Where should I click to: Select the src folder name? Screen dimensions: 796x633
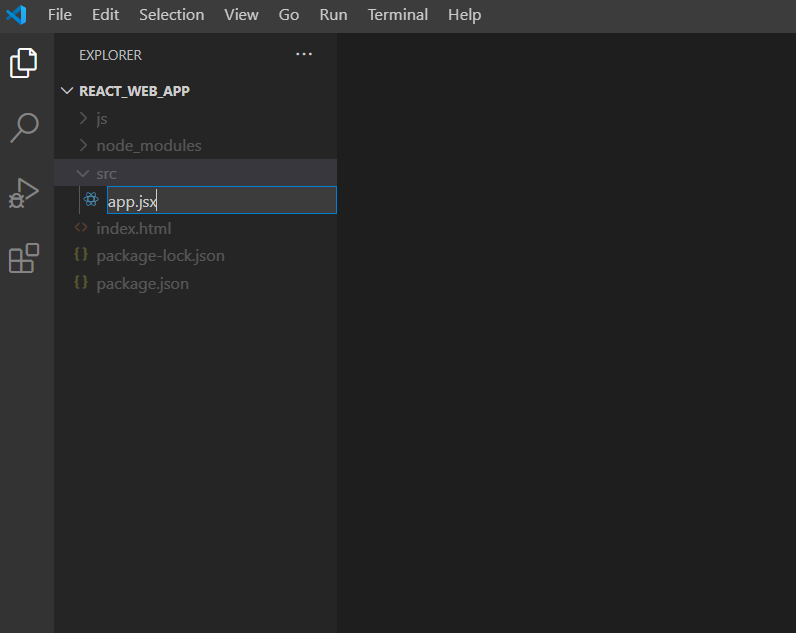(106, 174)
